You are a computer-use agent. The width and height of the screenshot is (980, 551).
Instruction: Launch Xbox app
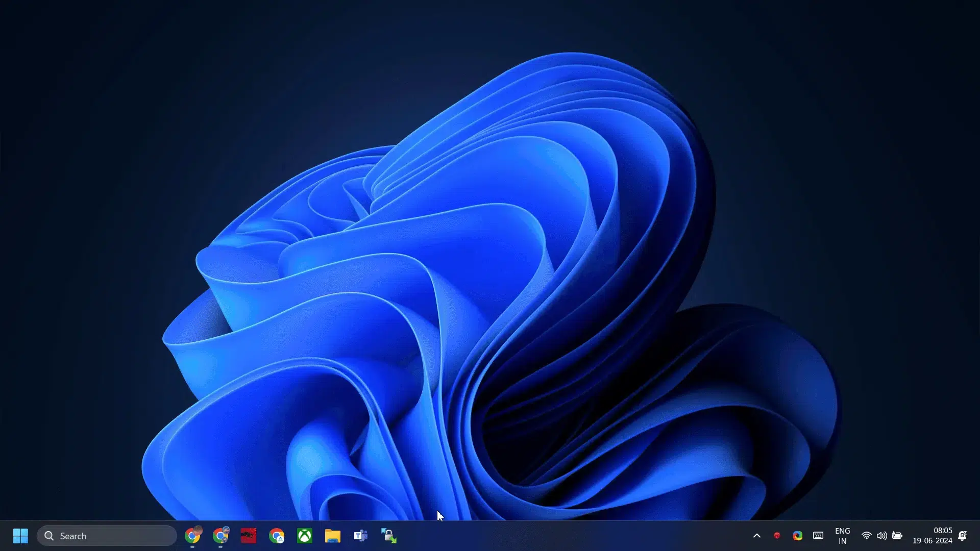[304, 535]
